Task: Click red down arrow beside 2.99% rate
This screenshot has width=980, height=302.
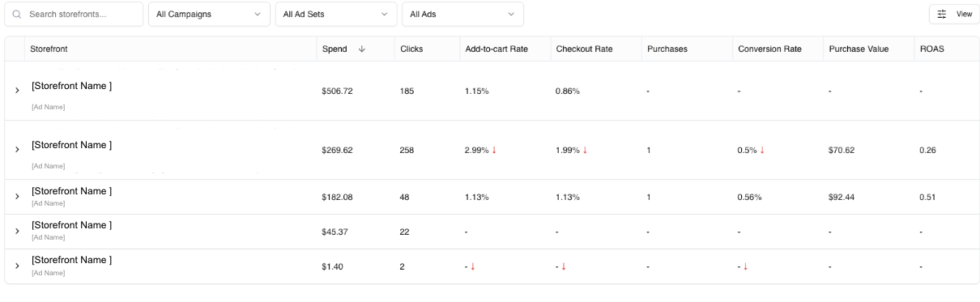Action: tap(494, 150)
